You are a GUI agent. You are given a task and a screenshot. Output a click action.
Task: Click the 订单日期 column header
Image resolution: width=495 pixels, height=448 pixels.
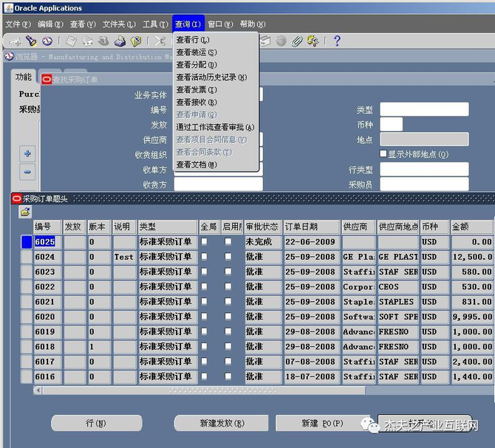(312, 227)
